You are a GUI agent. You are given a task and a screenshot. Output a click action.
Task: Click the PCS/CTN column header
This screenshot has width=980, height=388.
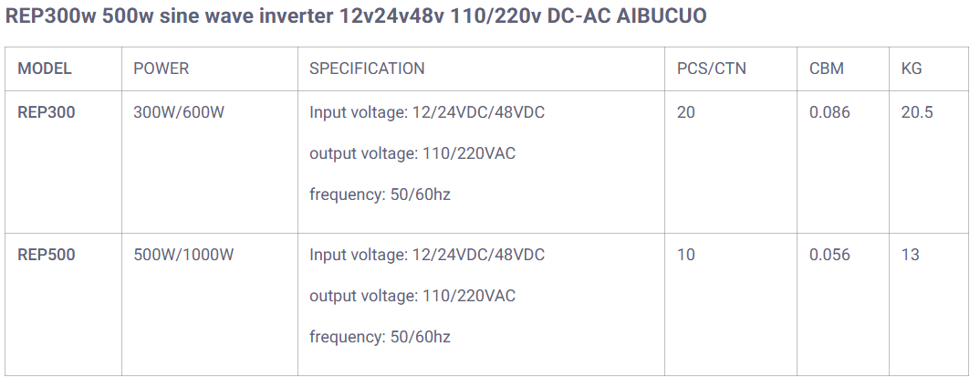click(712, 68)
